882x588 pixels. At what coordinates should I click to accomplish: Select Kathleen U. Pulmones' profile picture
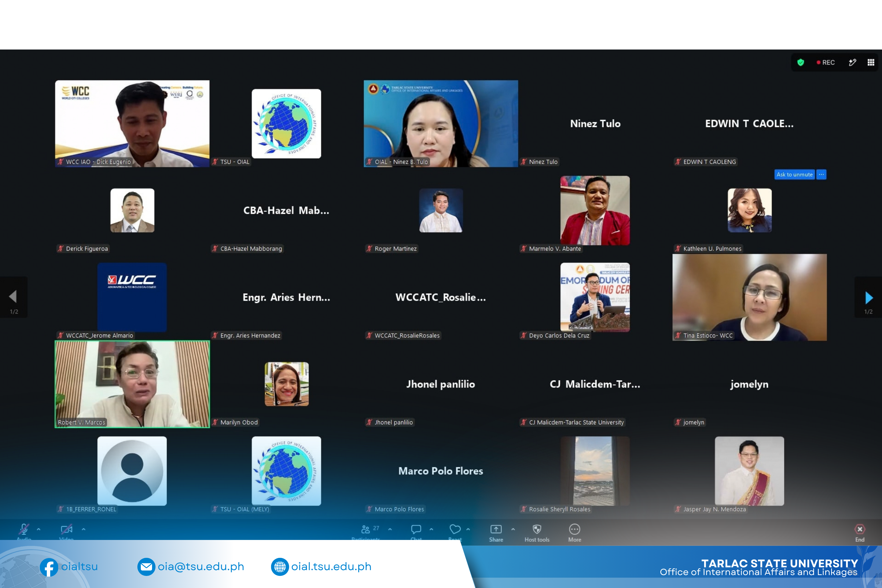tap(750, 210)
